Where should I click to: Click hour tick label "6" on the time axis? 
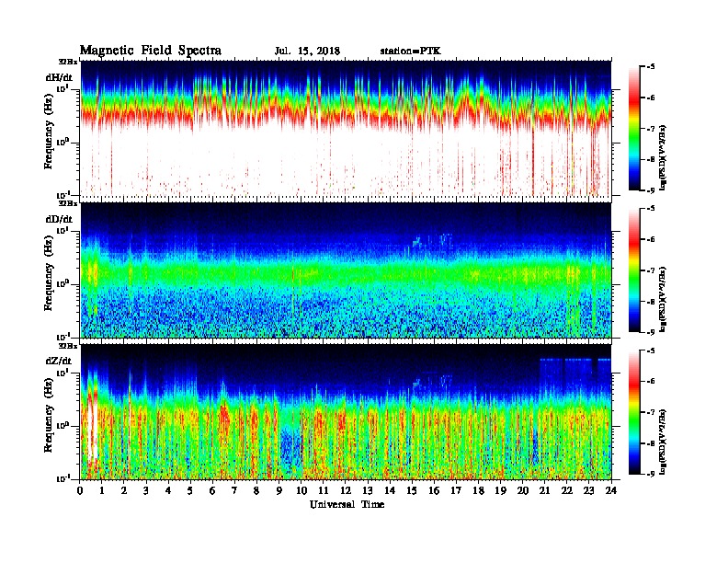pyautogui.click(x=212, y=490)
